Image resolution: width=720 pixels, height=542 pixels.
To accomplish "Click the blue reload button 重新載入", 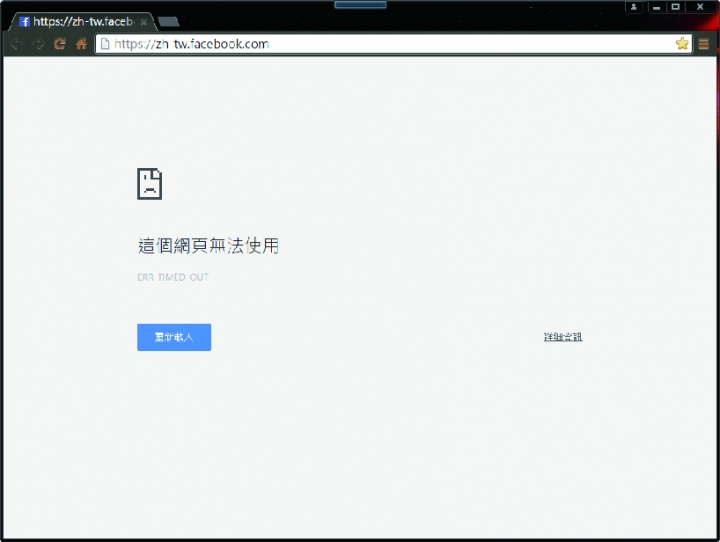I will coord(174,337).
